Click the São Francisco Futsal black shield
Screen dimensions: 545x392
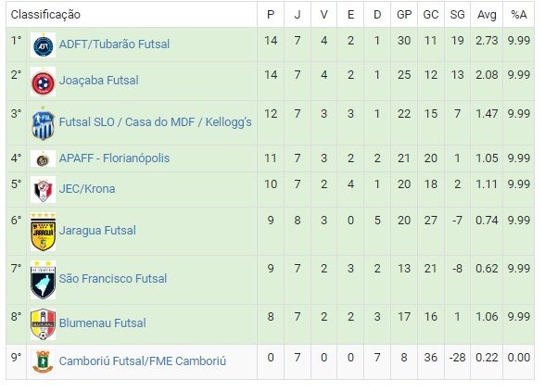pyautogui.click(x=43, y=280)
